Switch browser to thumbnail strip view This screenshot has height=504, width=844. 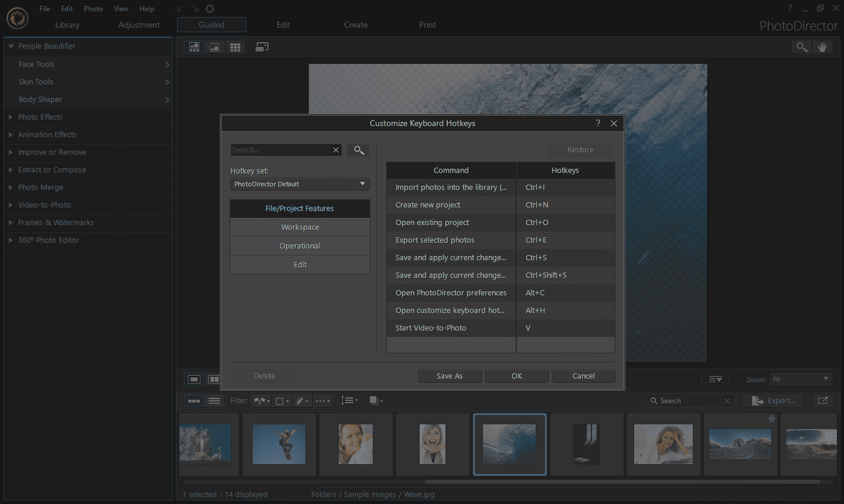tap(194, 401)
